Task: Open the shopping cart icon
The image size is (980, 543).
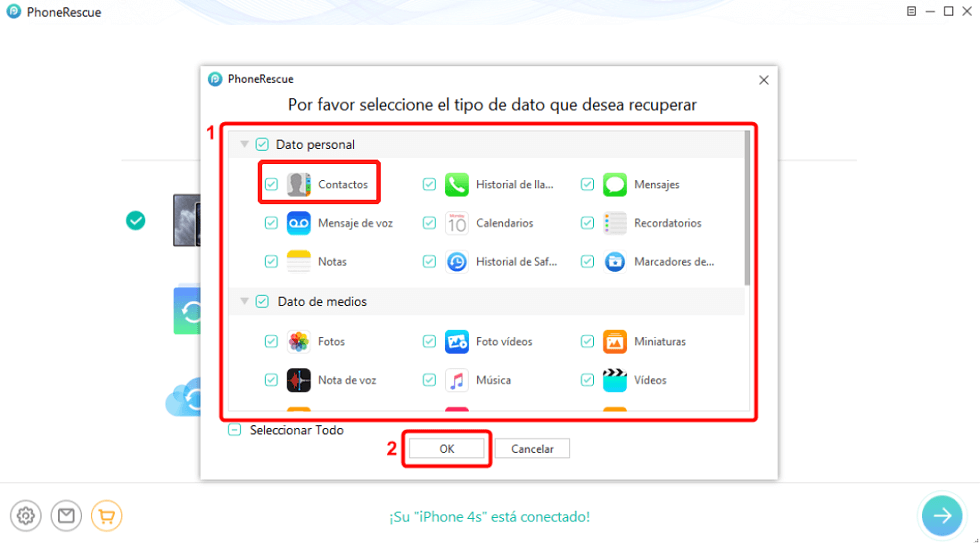Action: coord(107,516)
